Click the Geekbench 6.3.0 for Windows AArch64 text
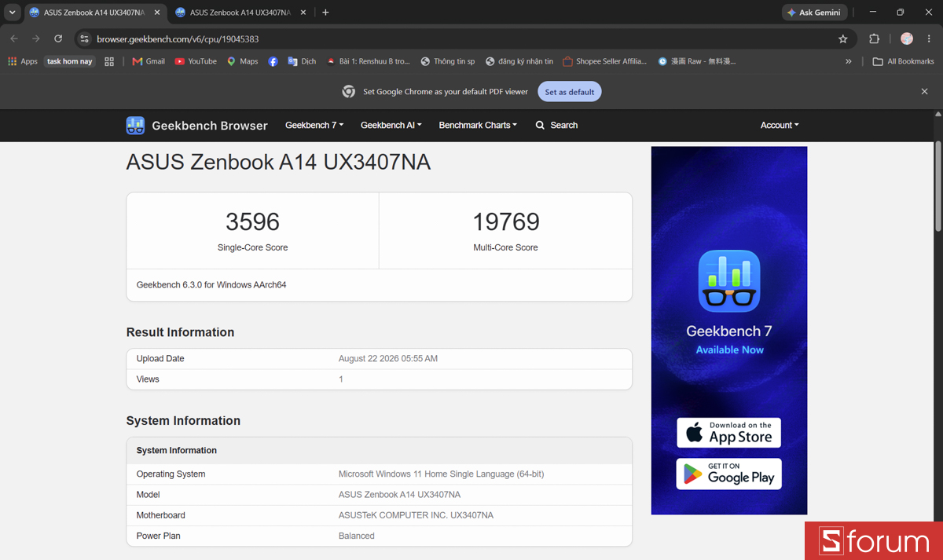 (211, 285)
